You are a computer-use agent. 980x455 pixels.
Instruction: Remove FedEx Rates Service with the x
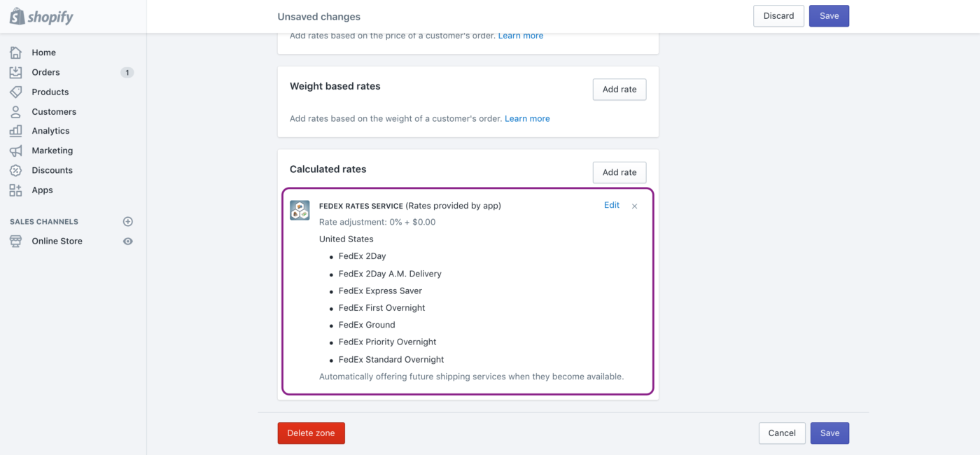634,206
